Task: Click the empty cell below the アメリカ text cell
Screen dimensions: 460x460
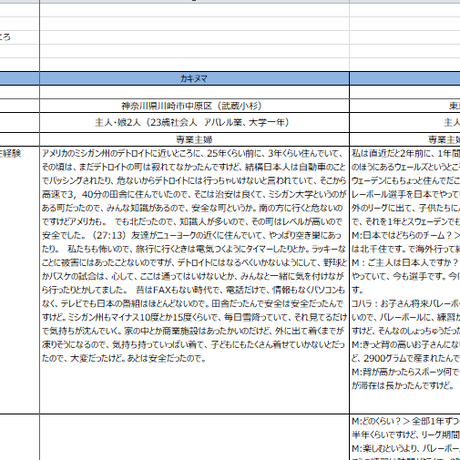Action: 194,437
